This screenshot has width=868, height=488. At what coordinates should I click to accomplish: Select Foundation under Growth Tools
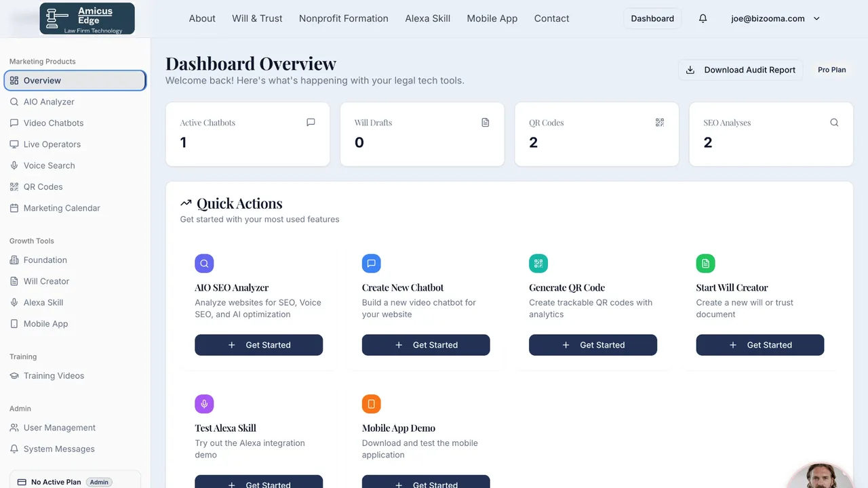tap(75, 260)
